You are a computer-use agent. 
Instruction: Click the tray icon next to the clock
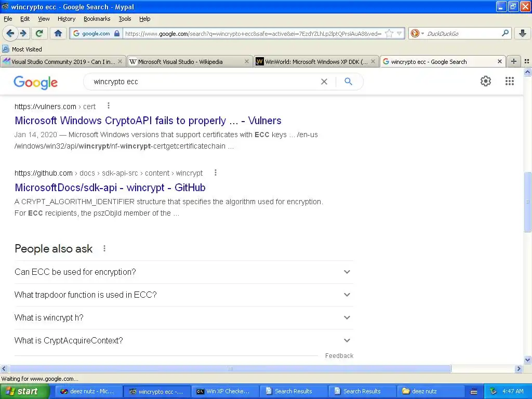(494, 391)
